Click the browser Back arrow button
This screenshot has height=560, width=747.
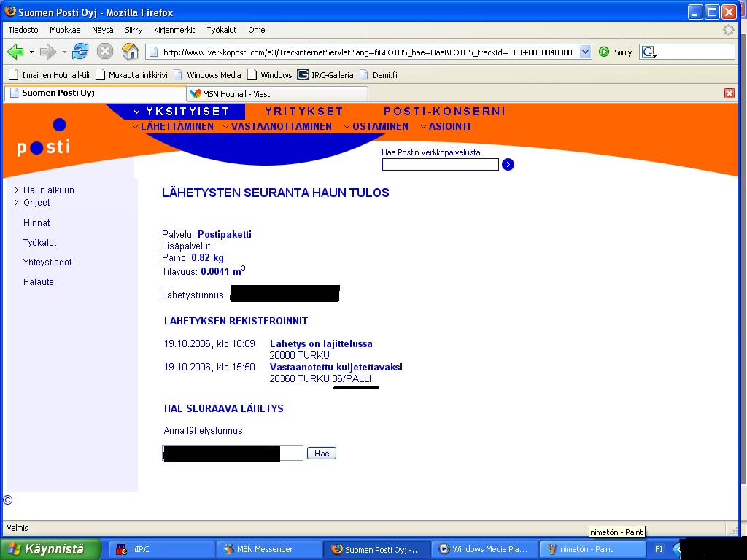tap(15, 52)
